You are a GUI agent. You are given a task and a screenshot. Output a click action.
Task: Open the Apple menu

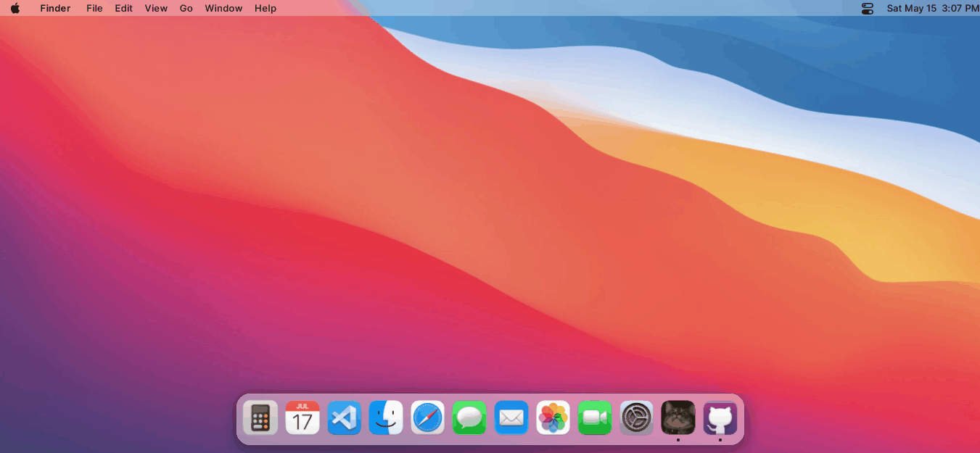click(x=15, y=8)
